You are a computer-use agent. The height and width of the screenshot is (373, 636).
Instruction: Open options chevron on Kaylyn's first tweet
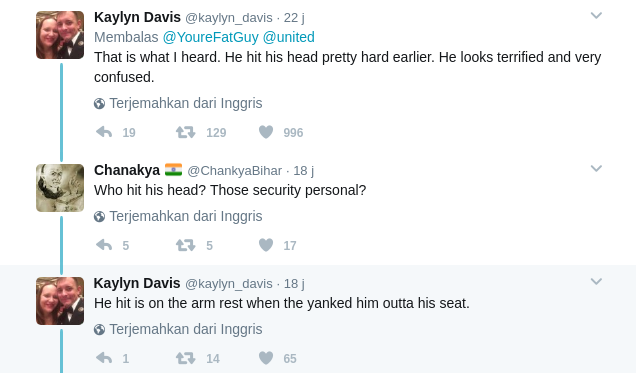596,16
